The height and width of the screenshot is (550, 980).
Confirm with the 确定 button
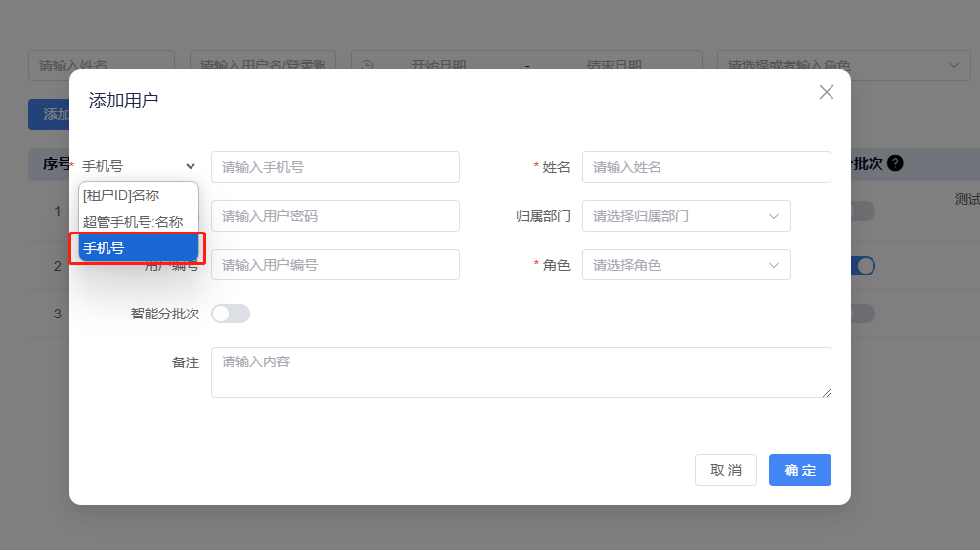point(799,470)
